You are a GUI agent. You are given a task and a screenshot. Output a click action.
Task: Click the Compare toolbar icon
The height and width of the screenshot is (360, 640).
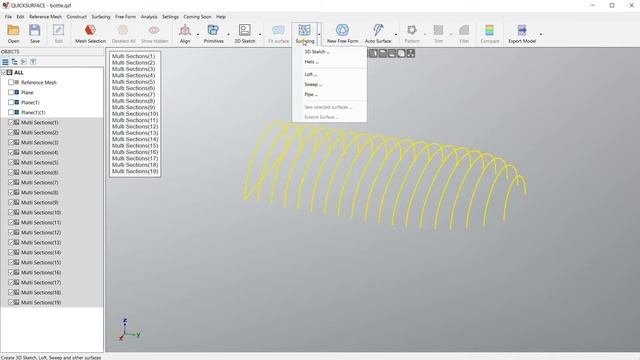pyautogui.click(x=489, y=30)
